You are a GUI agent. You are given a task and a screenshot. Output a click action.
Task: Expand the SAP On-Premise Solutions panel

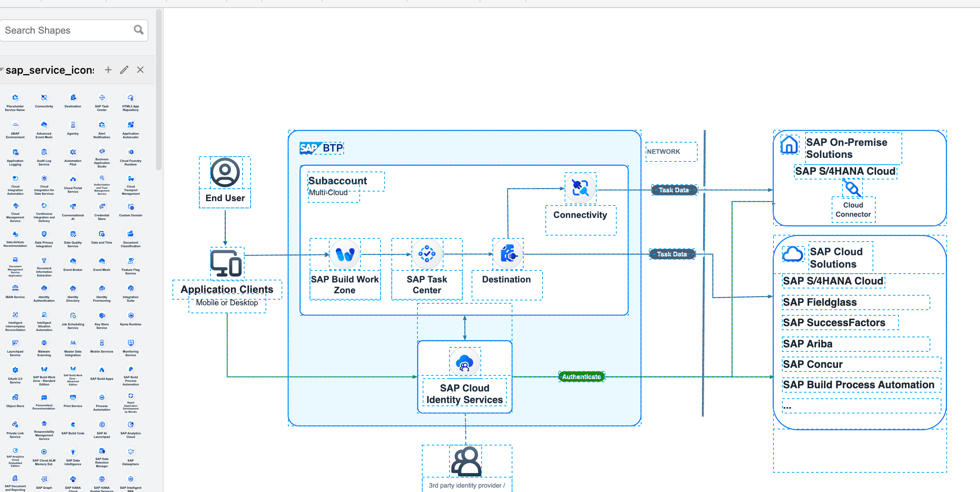pos(848,149)
